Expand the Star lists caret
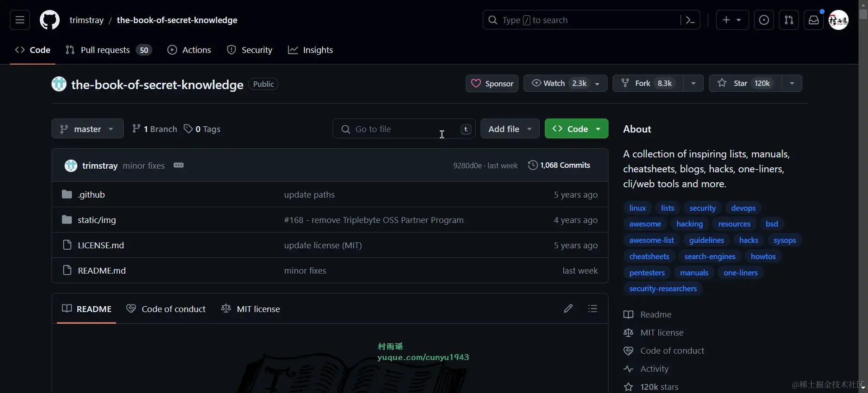Screen dimensions: 868x393 click(792, 83)
